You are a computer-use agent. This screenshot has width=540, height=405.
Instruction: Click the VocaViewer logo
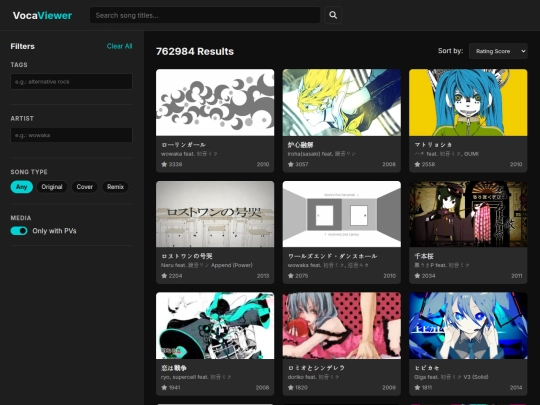pyautogui.click(x=42, y=15)
